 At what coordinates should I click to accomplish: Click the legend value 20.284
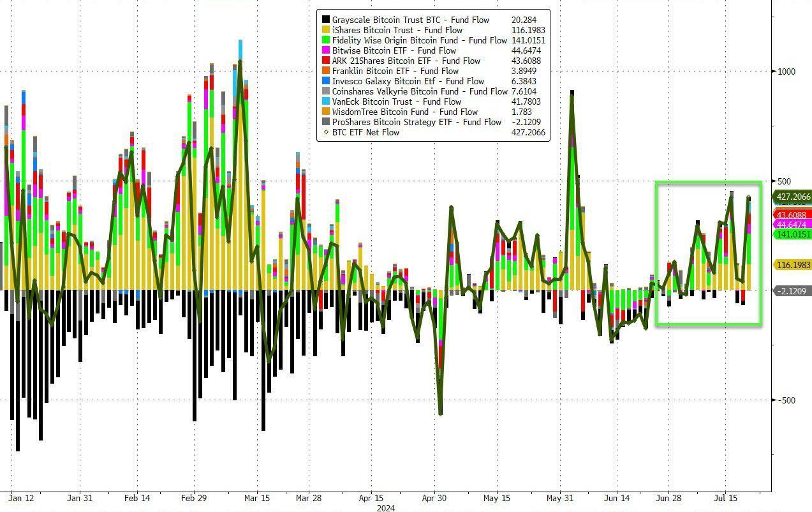(524, 20)
